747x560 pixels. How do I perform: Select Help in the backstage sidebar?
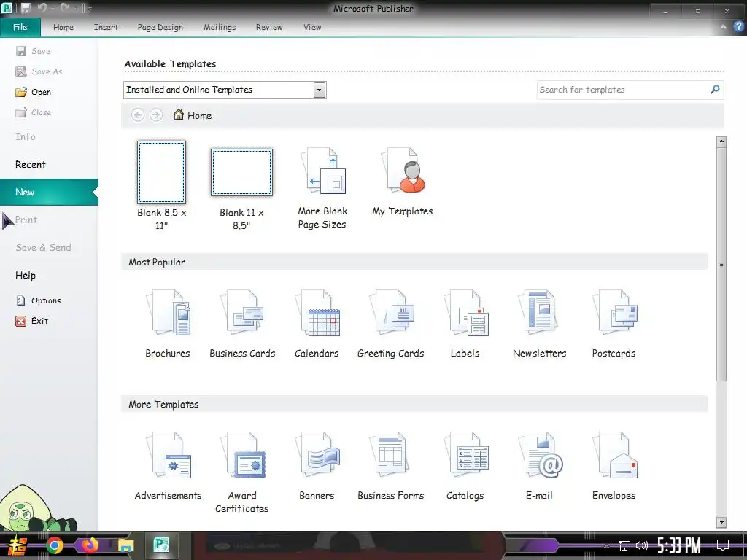26,275
